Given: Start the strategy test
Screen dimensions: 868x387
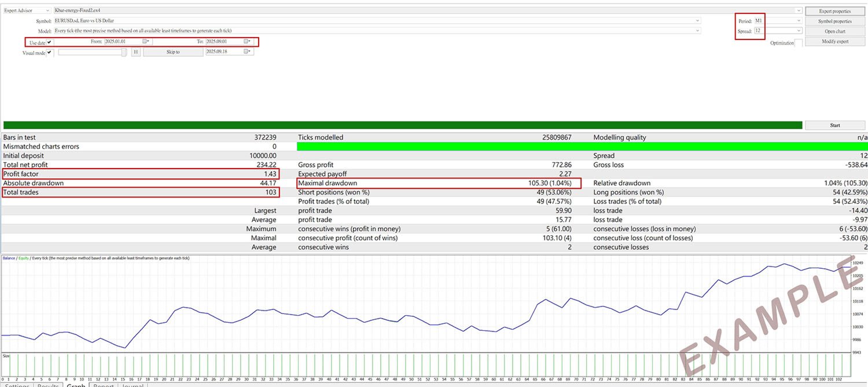Looking at the screenshot, I should click(835, 125).
